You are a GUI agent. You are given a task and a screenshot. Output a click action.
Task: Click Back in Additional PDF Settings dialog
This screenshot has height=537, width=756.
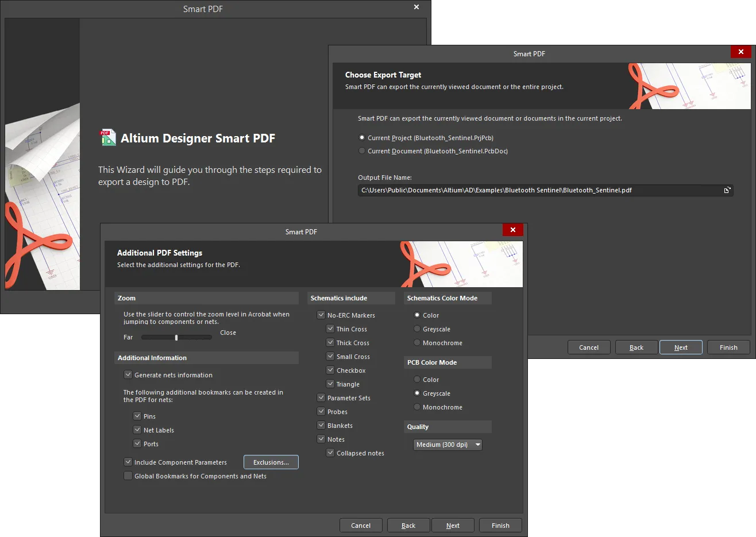pos(408,526)
